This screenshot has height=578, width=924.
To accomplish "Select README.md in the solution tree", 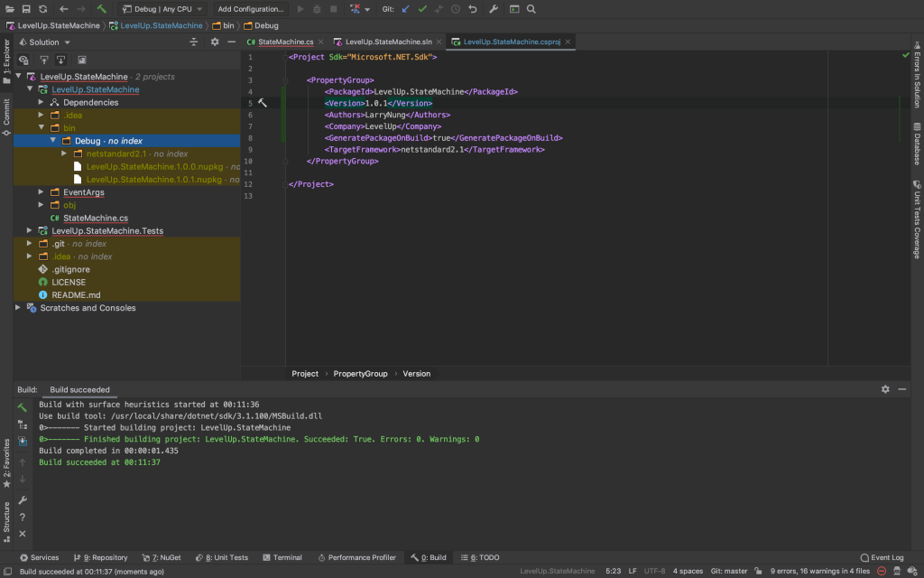I will point(76,295).
